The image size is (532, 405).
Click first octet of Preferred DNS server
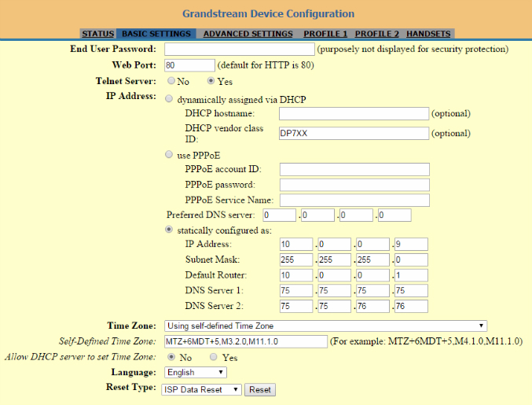pyautogui.click(x=279, y=215)
